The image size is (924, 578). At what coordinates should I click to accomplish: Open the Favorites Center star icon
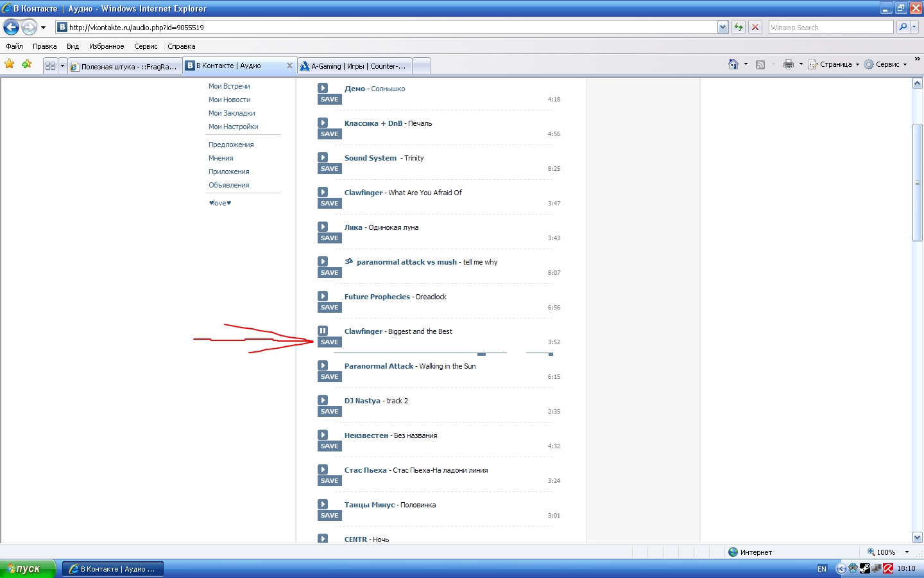click(10, 64)
